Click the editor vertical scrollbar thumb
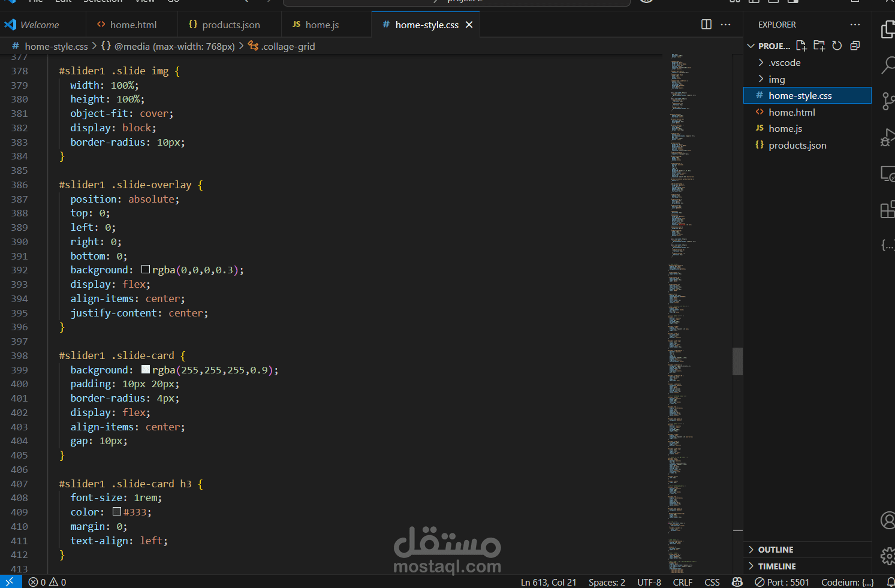Screen dimensions: 895x588 point(737,361)
